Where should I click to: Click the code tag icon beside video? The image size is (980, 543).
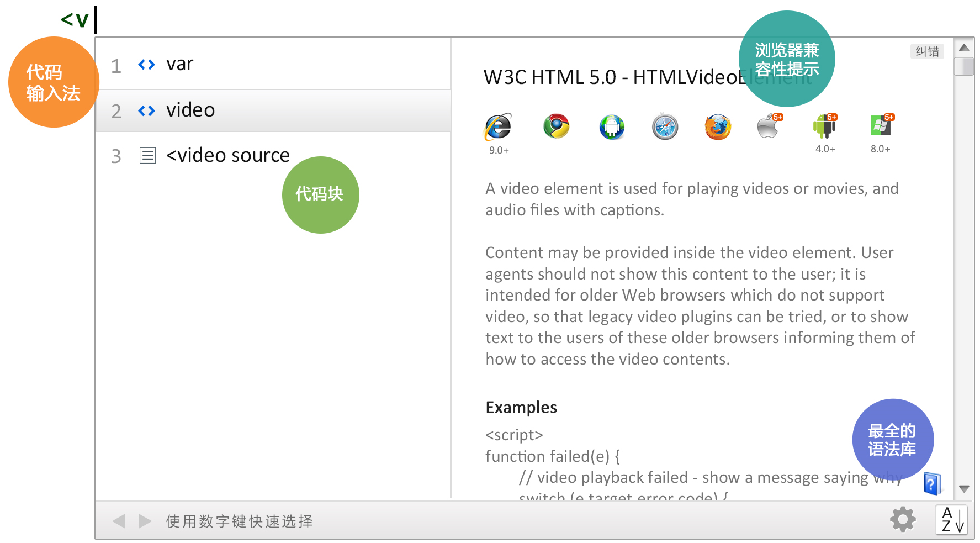click(x=146, y=111)
